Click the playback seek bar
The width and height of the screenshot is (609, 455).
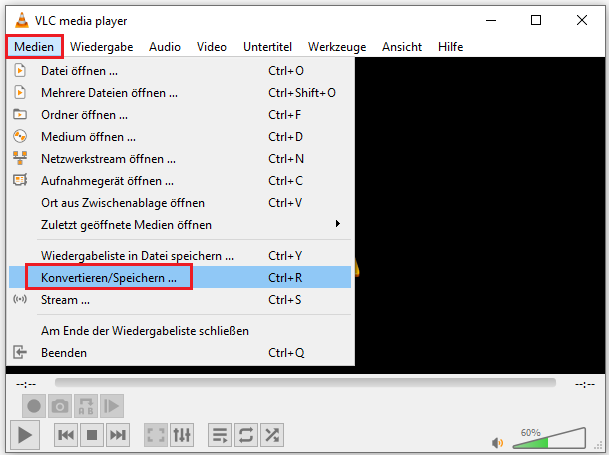coord(305,383)
